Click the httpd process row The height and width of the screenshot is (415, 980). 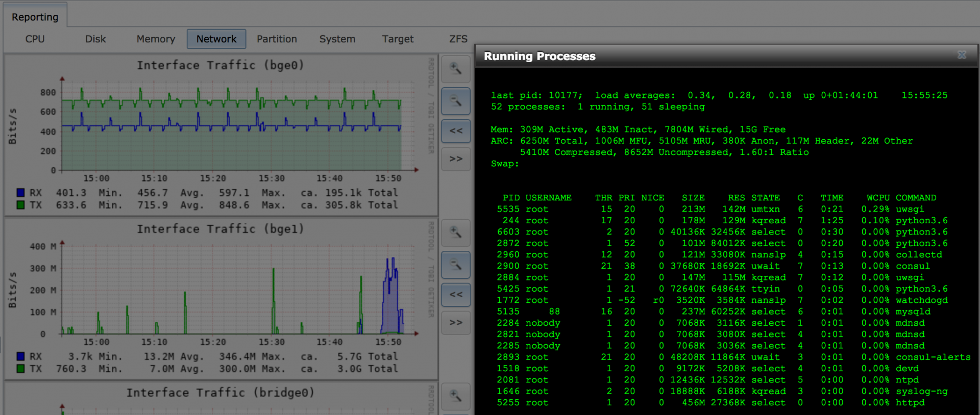(x=710, y=403)
